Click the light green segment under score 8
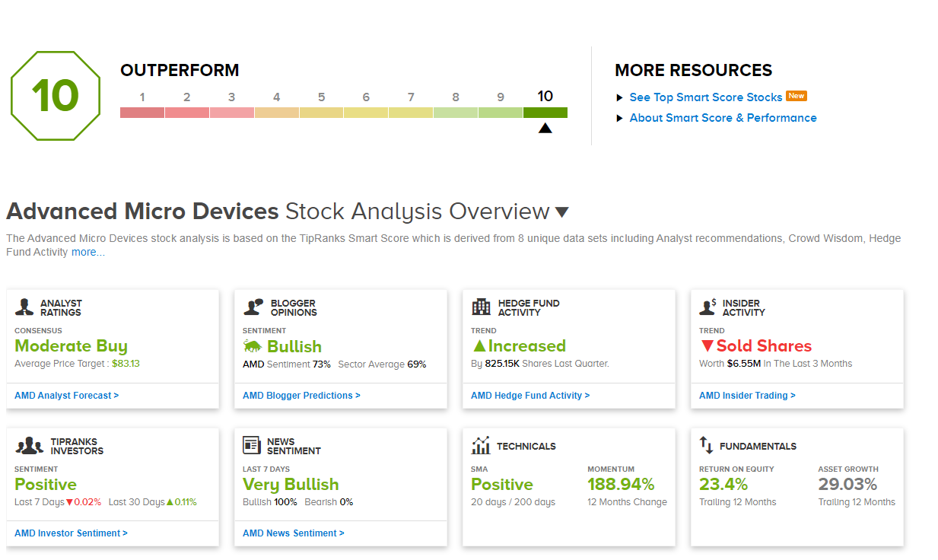Image resolution: width=938 pixels, height=560 pixels. click(456, 113)
